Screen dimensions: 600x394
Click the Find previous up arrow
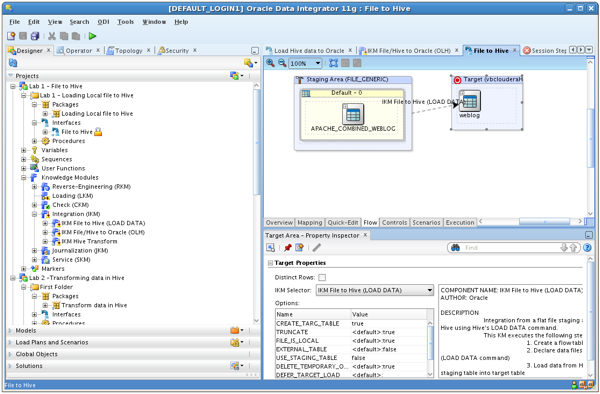click(573, 248)
